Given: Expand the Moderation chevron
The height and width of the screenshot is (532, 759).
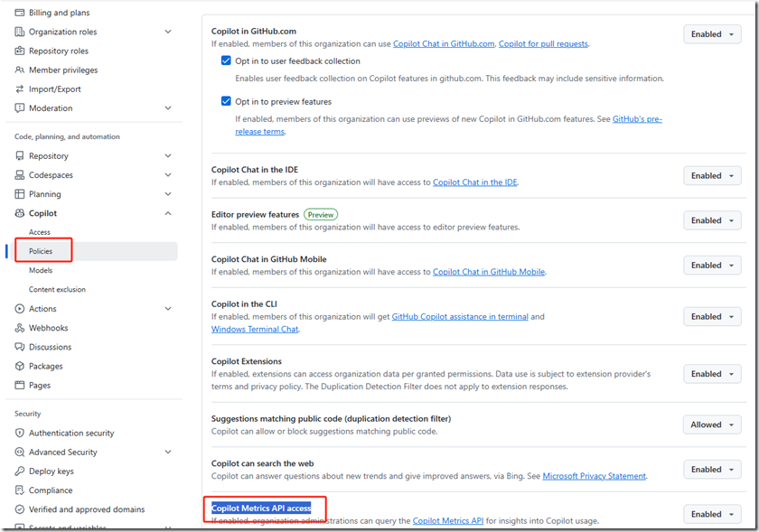Looking at the screenshot, I should pyautogui.click(x=168, y=108).
